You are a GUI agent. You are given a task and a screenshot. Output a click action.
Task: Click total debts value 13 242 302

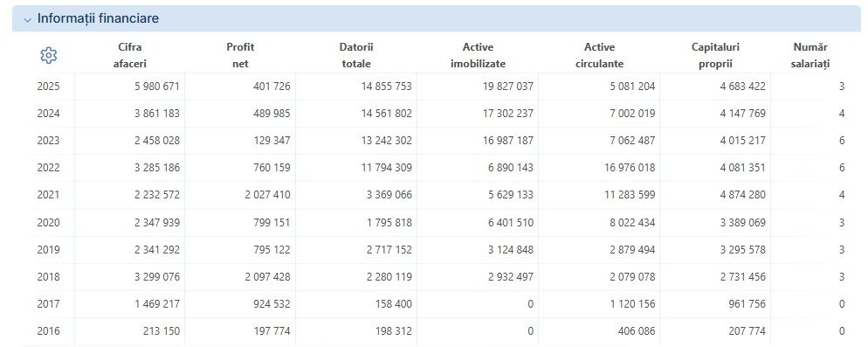point(386,141)
